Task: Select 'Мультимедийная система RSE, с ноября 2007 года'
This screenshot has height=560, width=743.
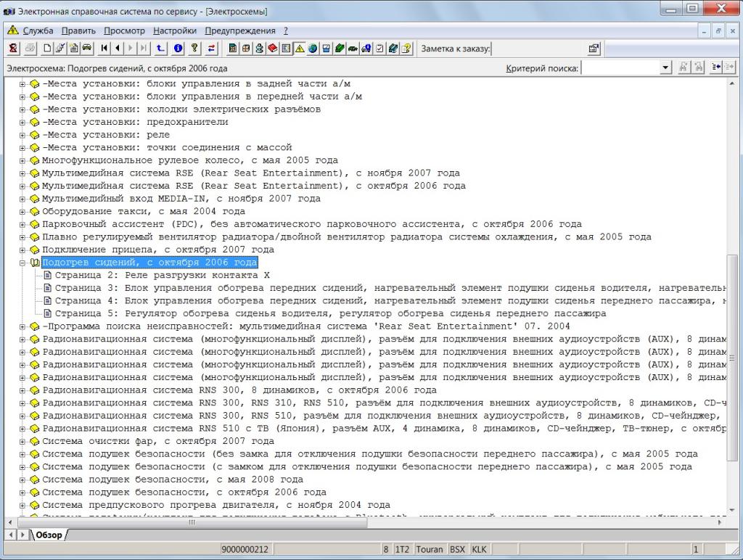Action: point(250,173)
